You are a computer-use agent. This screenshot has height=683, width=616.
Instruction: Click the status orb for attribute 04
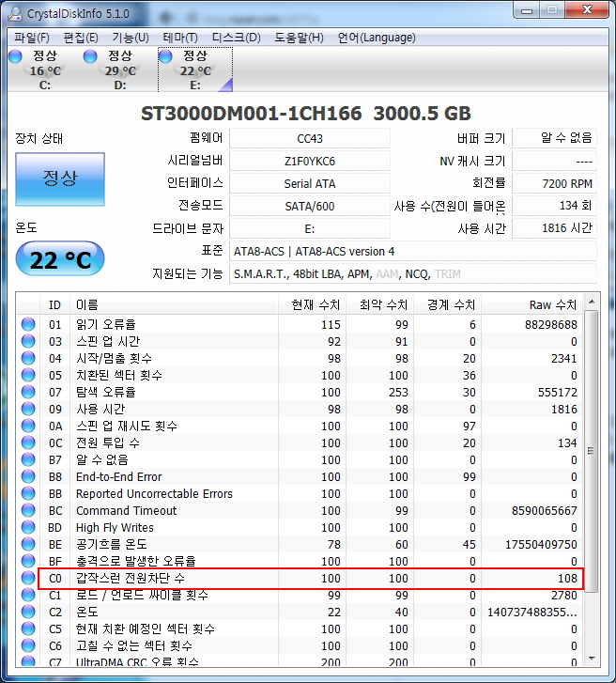28,359
